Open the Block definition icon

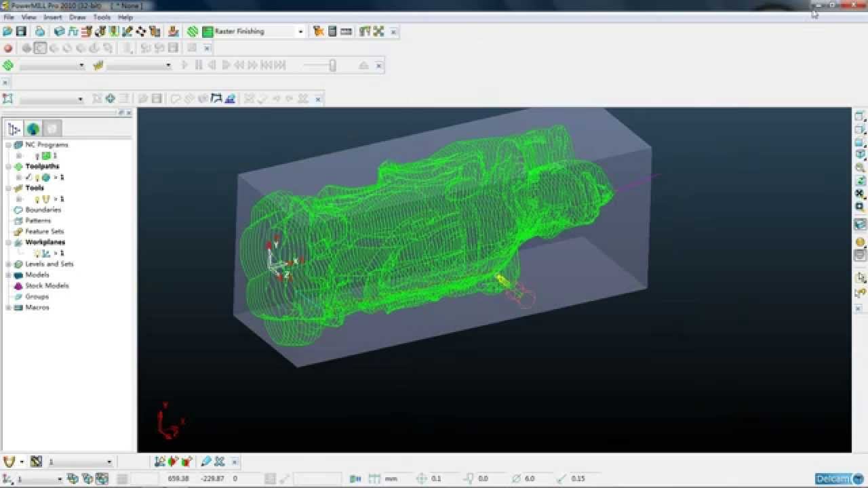60,31
